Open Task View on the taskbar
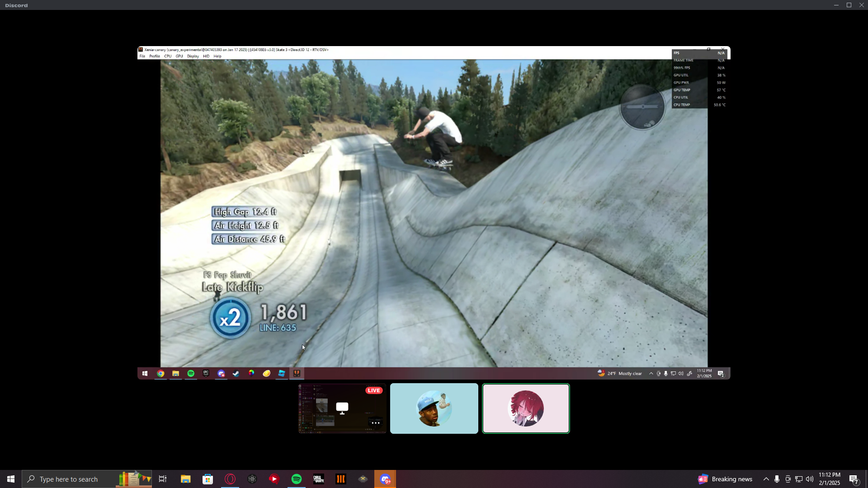This screenshot has height=488, width=868. tap(163, 479)
